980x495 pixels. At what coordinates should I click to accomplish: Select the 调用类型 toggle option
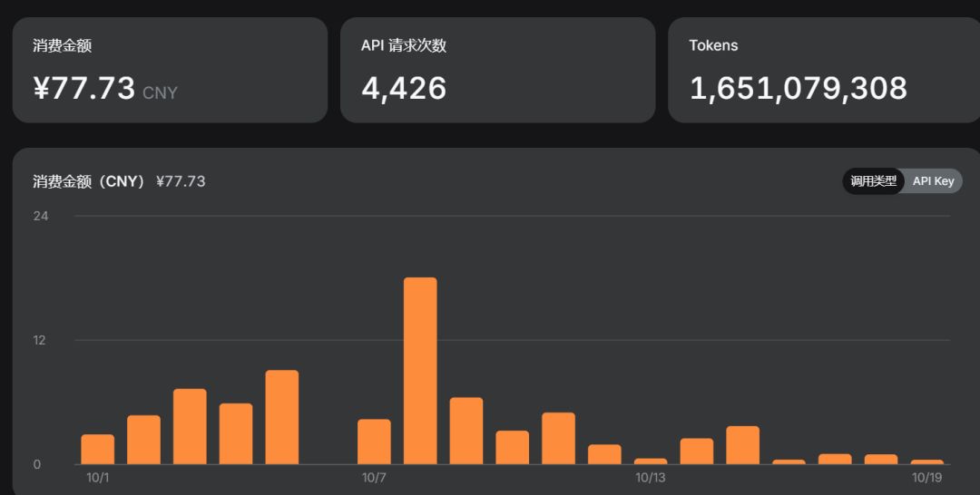(873, 181)
